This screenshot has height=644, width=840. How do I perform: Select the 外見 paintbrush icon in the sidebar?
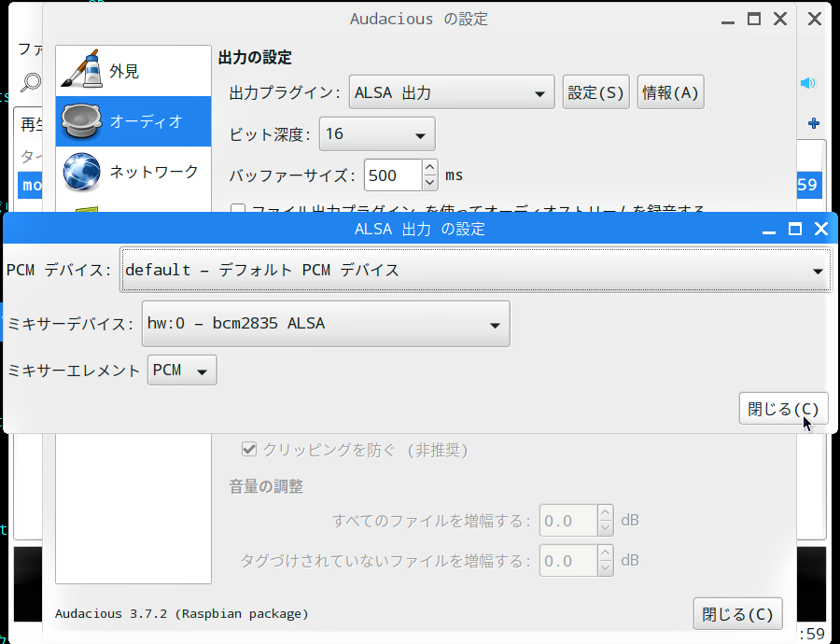click(x=82, y=70)
